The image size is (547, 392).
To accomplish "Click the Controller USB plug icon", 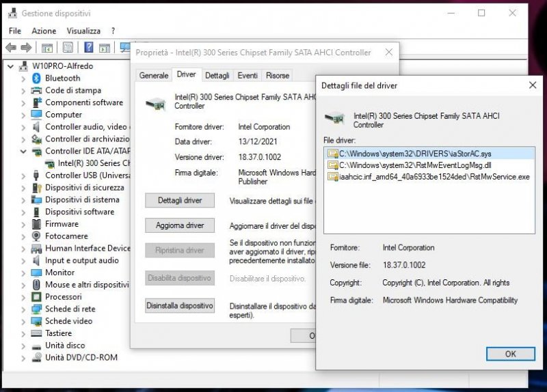I will point(36,176).
